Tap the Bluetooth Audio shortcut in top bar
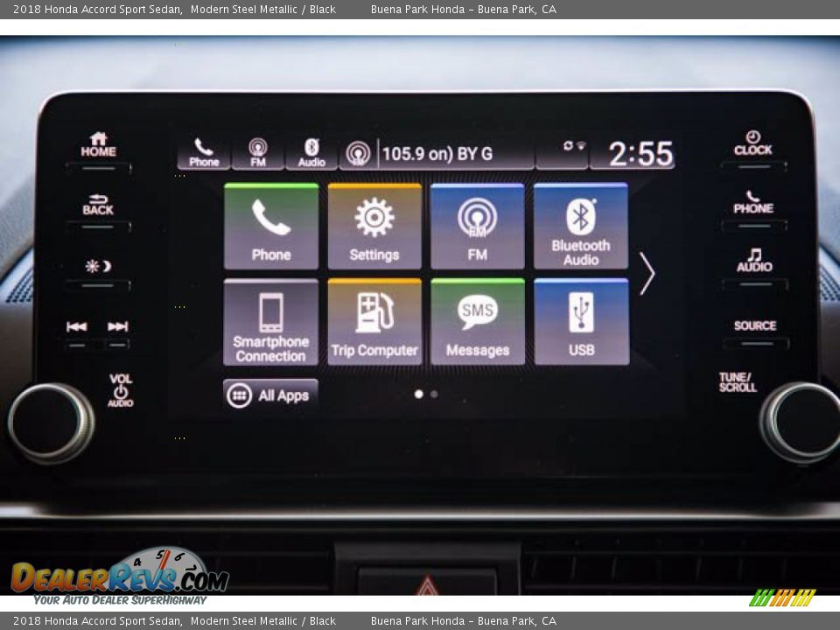The height and width of the screenshot is (630, 840). 311,153
